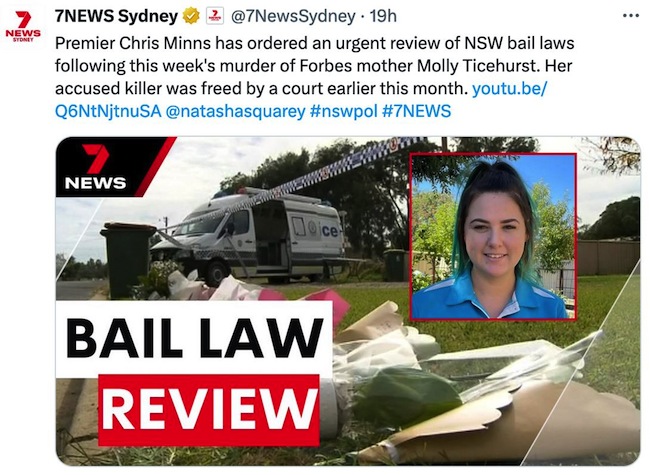650x475 pixels.
Task: Click the #7NEWS hashtag
Action: 417,111
